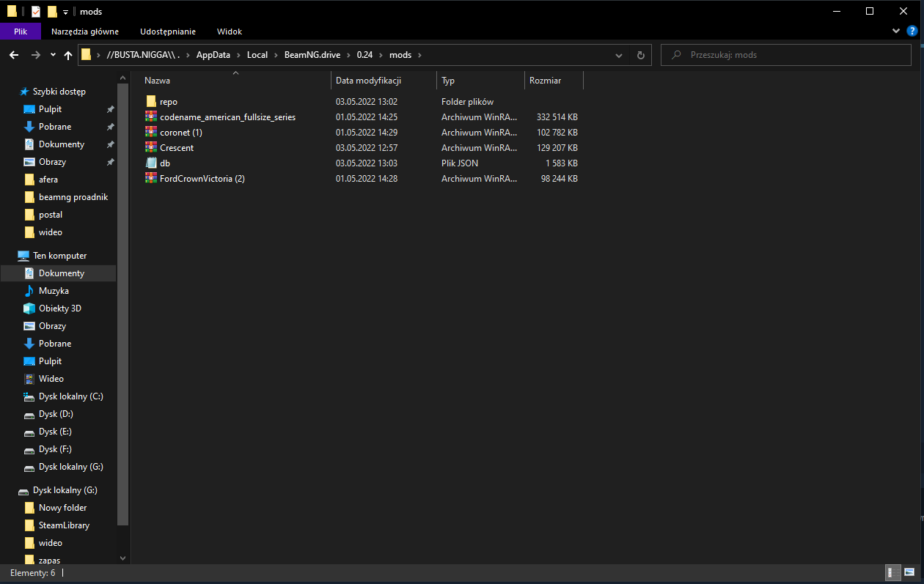
Task: Click Folder plików type text
Action: (x=468, y=102)
